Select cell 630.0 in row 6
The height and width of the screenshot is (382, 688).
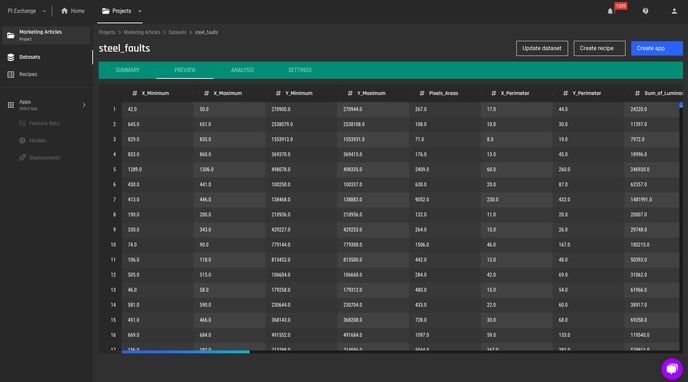tap(444, 185)
